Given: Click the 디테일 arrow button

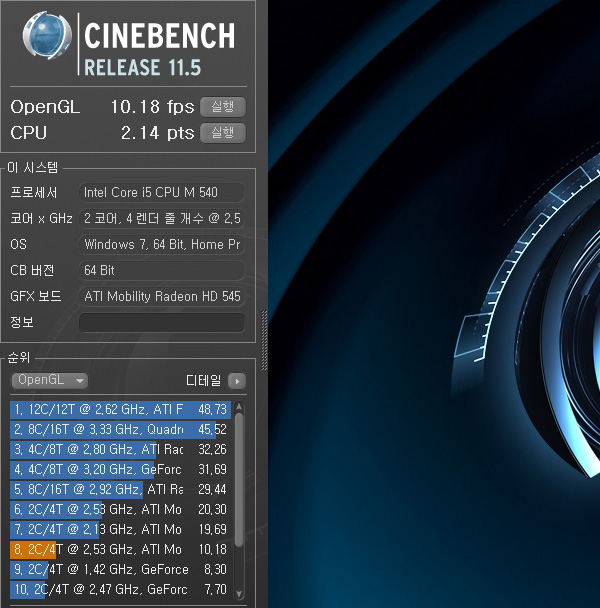Looking at the screenshot, I should click(x=237, y=381).
